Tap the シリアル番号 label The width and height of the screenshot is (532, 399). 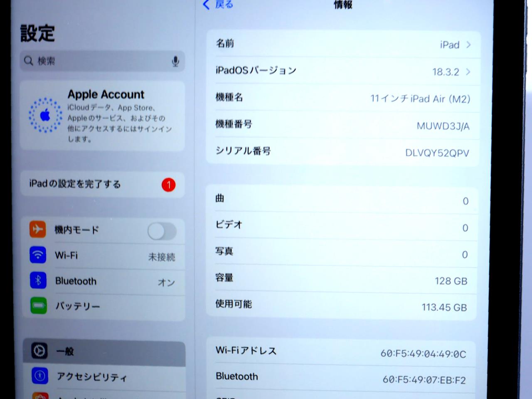(243, 151)
